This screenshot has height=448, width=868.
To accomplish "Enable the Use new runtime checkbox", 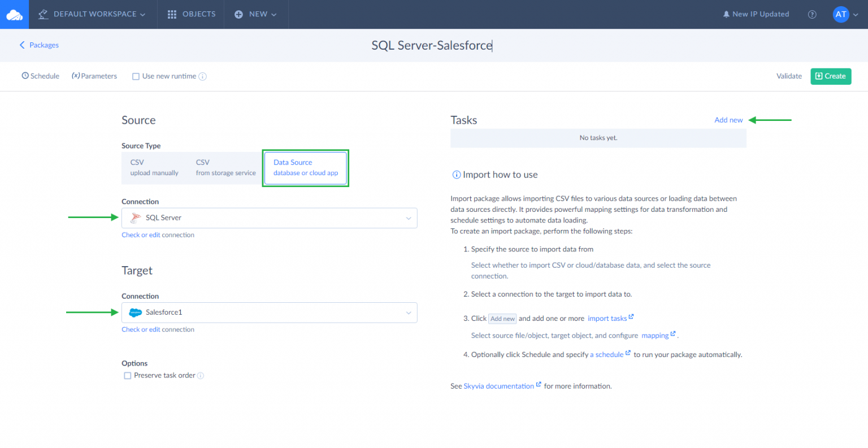I will [x=136, y=77].
